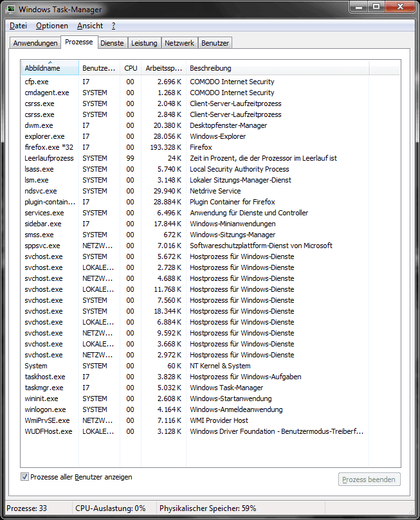Switch to the Anwendungen tab

(35, 43)
